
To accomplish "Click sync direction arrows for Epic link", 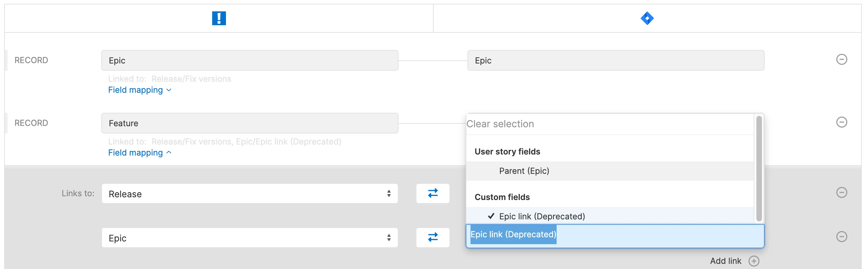I will 433,238.
